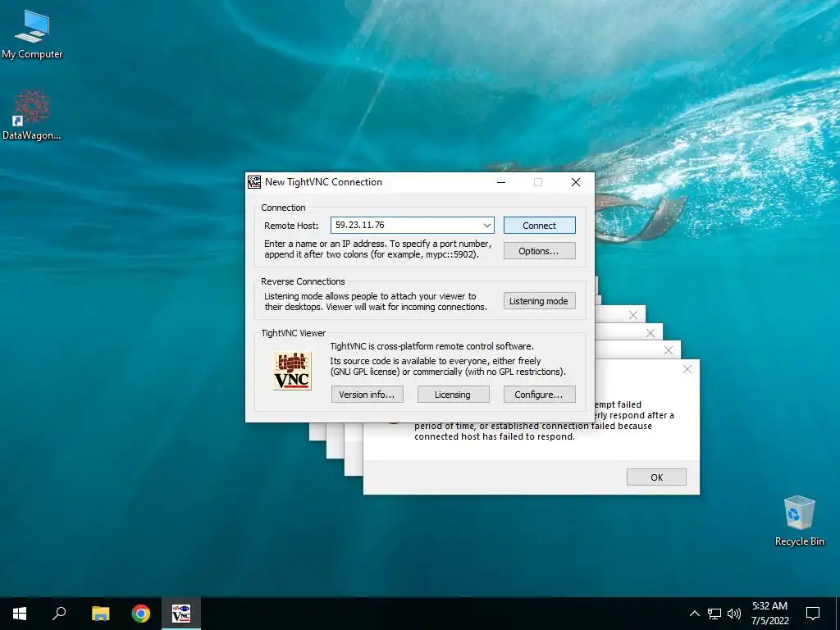Click OK in the error dialog
This screenshot has width=840, height=630.
(x=656, y=477)
